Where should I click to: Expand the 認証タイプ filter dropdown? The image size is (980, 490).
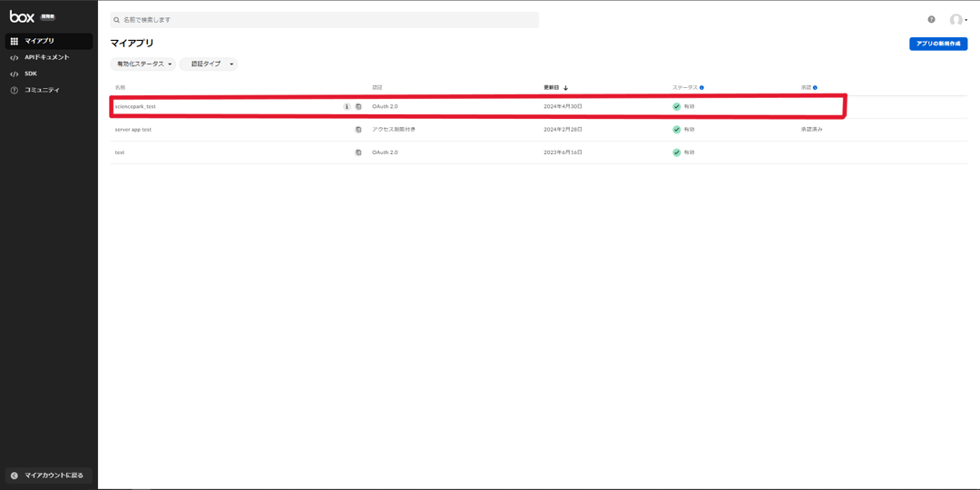pos(209,64)
